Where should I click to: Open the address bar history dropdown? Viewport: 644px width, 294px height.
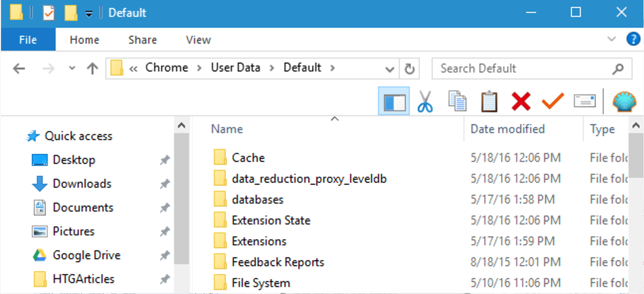pos(391,69)
